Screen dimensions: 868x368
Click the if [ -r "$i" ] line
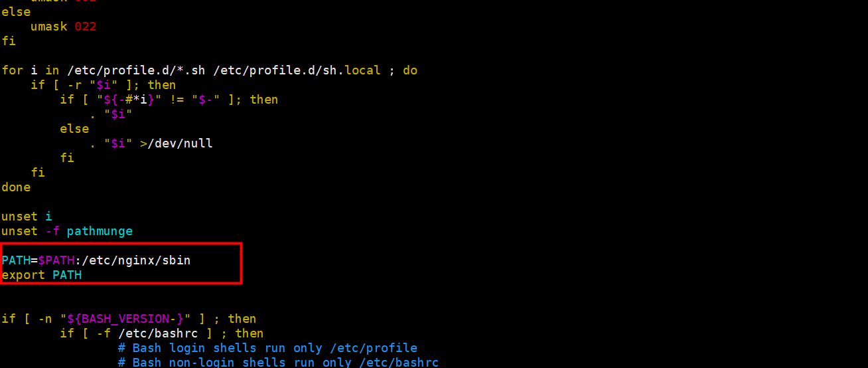104,85
